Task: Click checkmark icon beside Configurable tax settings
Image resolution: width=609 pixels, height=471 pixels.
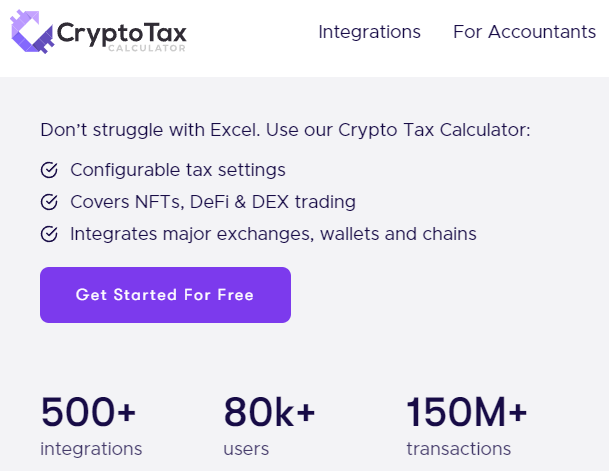Action: click(49, 170)
